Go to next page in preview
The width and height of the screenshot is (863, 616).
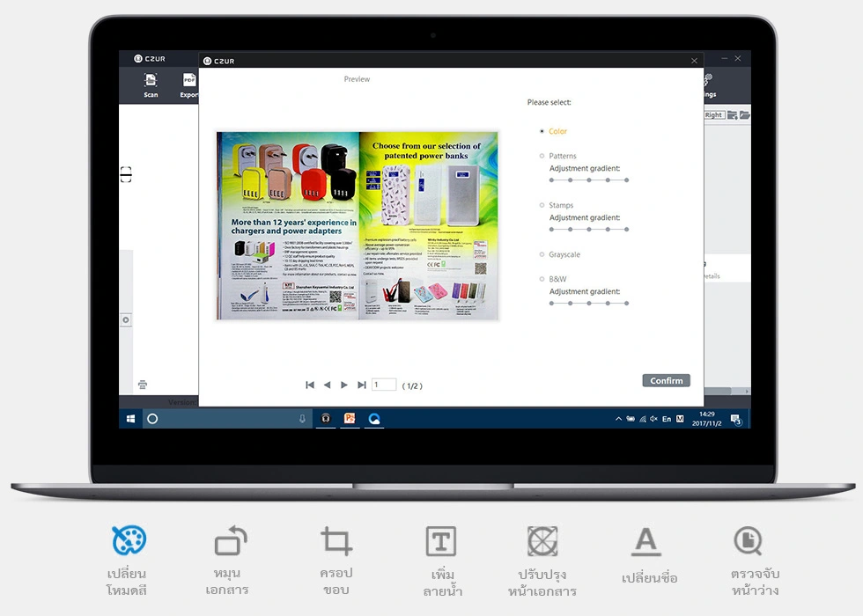click(x=344, y=385)
